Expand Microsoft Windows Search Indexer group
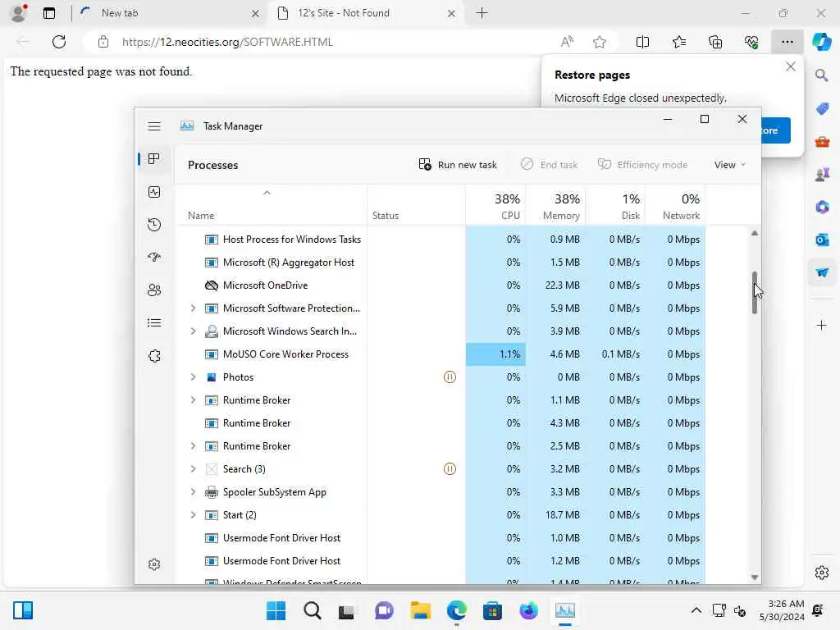This screenshot has width=840, height=630. (193, 331)
